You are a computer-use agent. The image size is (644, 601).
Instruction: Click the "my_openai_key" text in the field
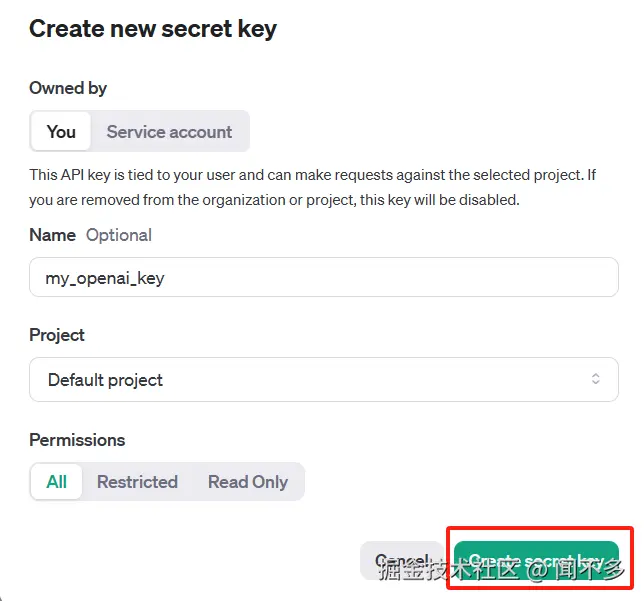(x=105, y=278)
